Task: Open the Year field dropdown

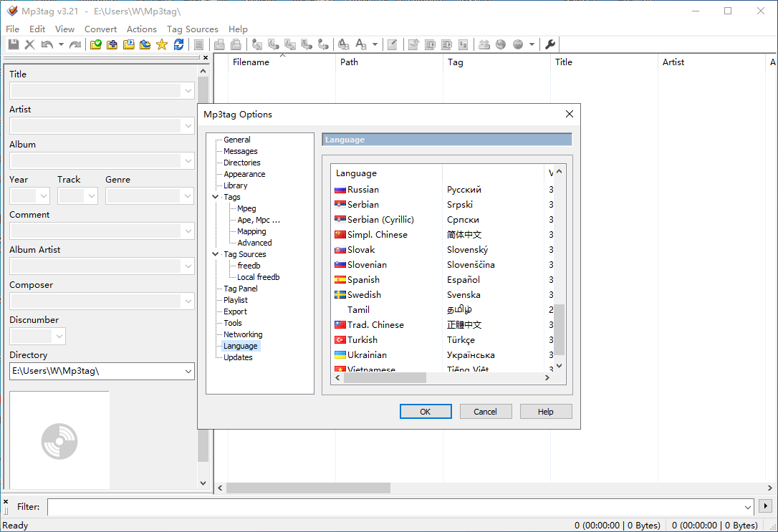Action: click(x=44, y=196)
